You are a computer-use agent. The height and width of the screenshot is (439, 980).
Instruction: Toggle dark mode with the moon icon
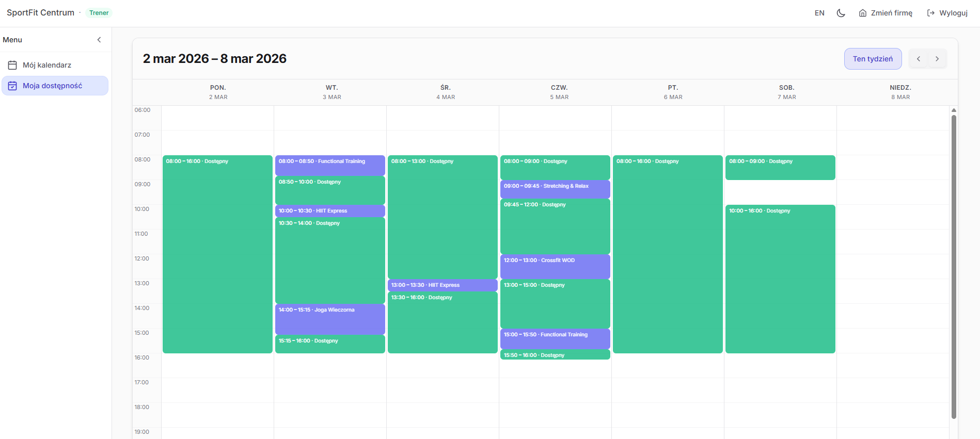[x=841, y=13]
